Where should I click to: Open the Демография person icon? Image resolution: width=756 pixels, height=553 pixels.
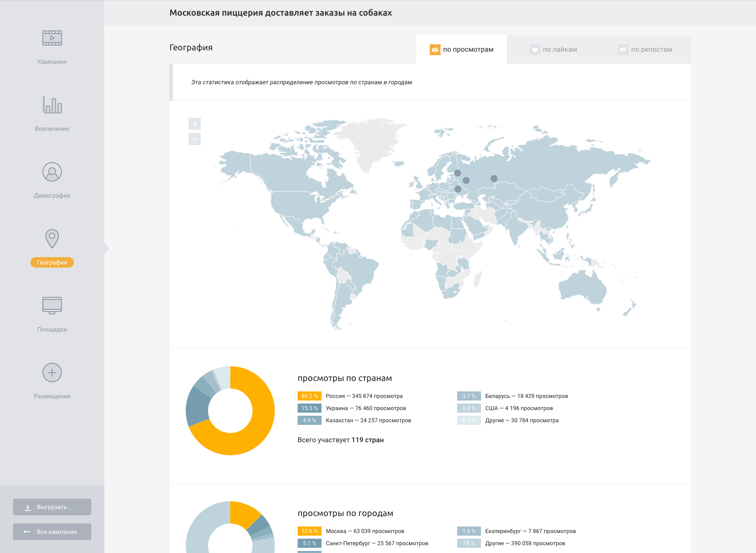[52, 172]
